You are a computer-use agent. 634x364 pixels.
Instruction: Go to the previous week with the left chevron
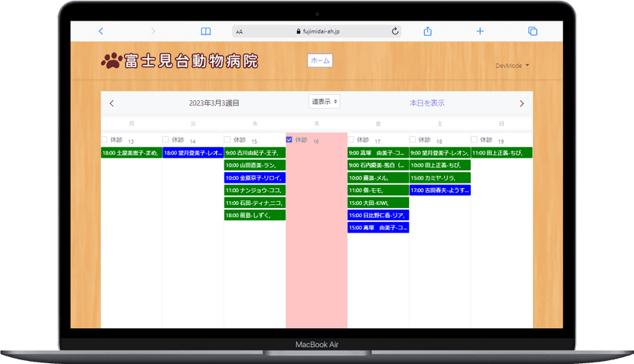coord(112,103)
